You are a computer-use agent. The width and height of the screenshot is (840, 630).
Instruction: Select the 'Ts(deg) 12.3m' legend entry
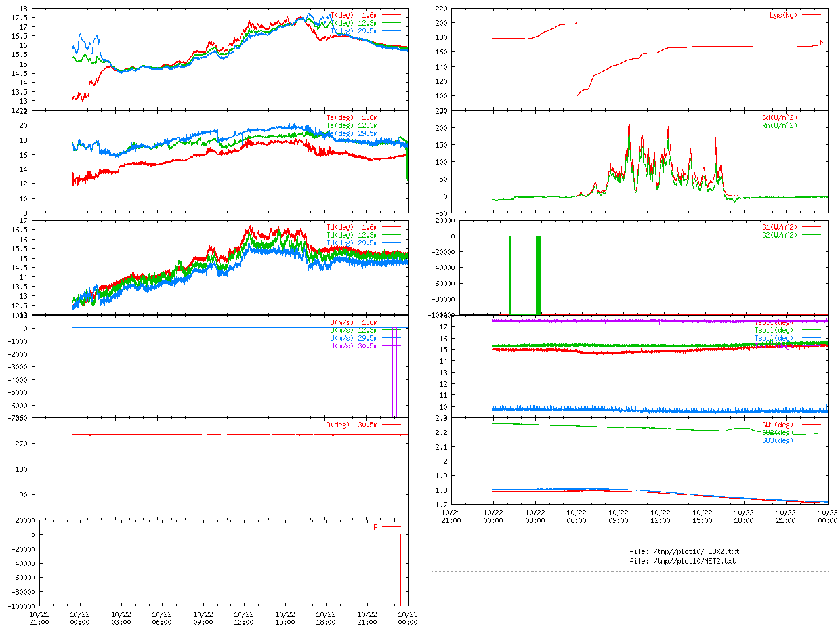point(352,125)
